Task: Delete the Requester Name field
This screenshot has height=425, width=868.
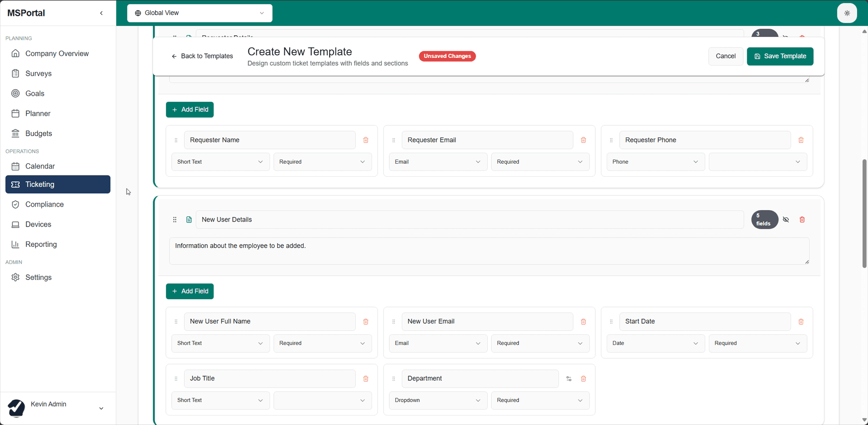Action: point(366,140)
